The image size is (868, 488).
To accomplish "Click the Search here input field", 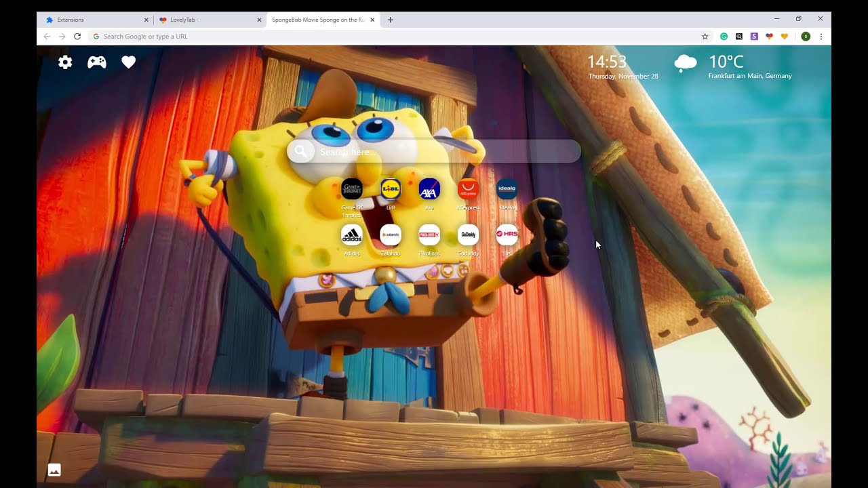I will click(x=434, y=152).
